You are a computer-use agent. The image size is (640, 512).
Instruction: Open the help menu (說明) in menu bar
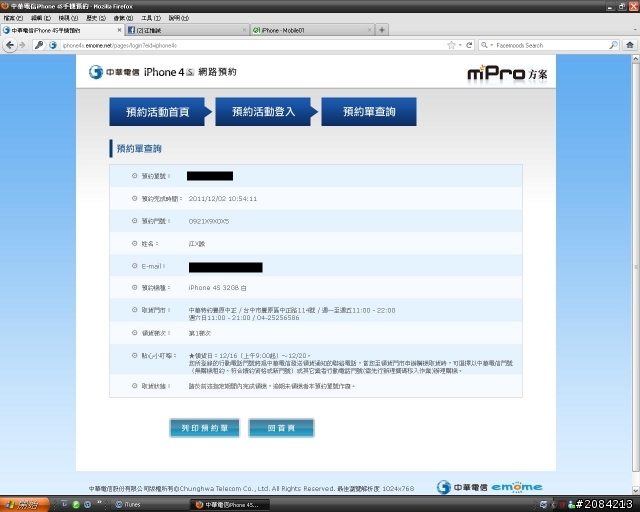pyautogui.click(x=179, y=18)
